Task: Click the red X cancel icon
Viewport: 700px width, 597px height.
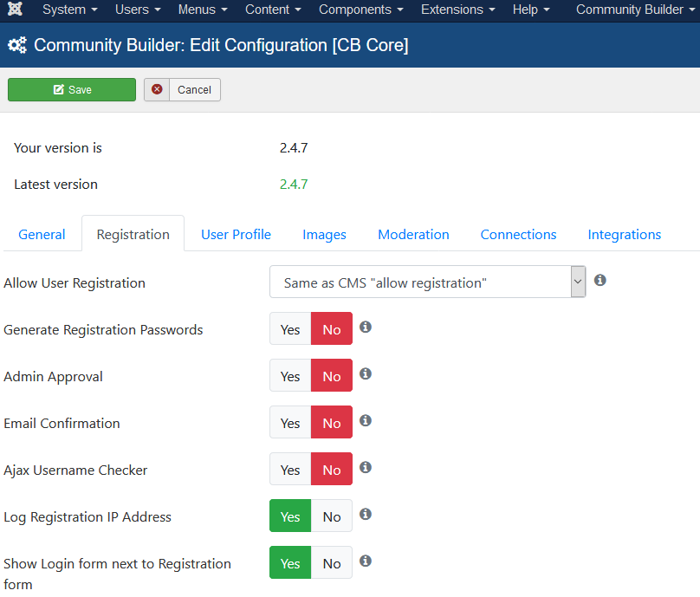Action: [157, 89]
